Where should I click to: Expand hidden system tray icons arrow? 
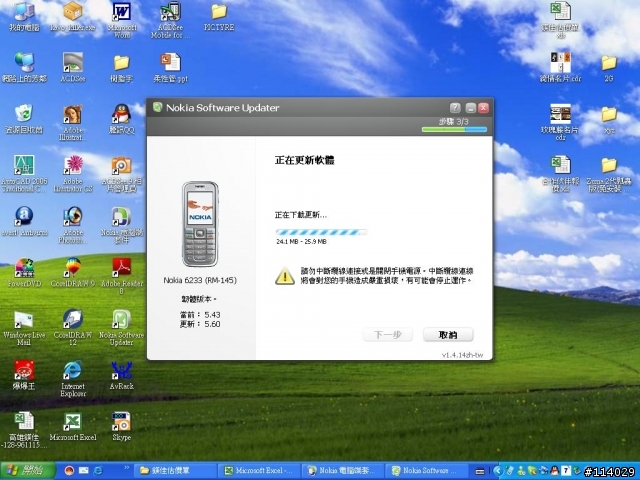(x=497, y=471)
